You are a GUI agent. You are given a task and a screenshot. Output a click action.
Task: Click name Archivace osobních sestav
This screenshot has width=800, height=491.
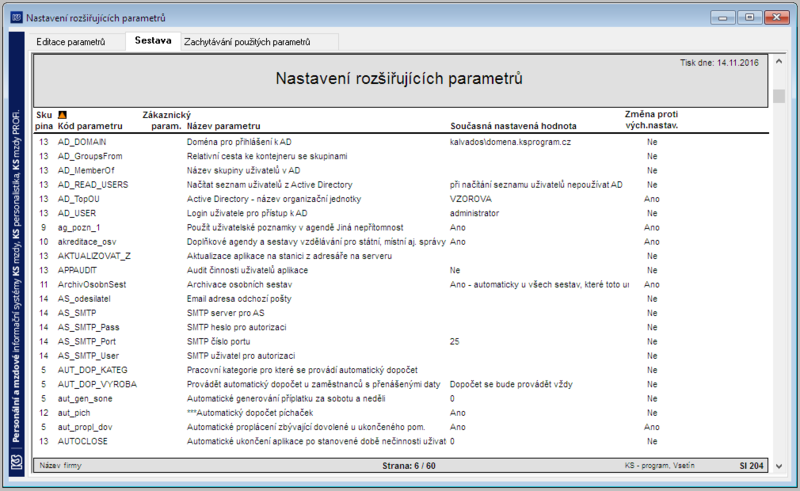coord(239,285)
